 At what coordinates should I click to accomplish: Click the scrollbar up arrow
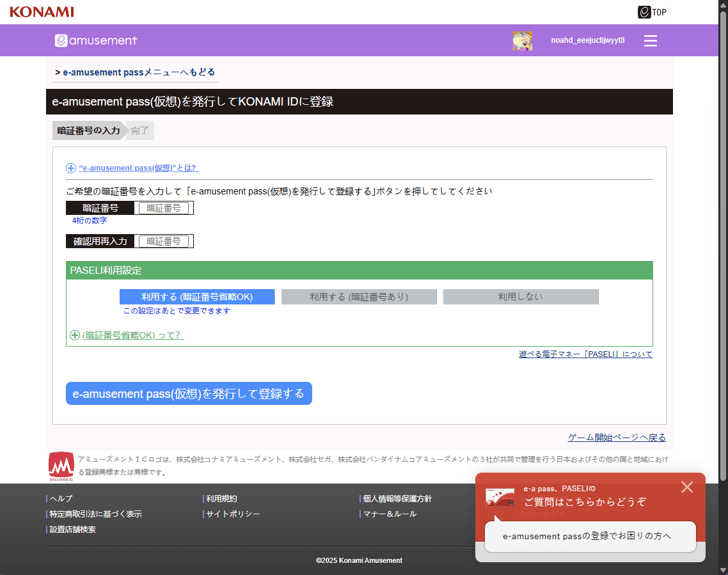click(723, 4)
